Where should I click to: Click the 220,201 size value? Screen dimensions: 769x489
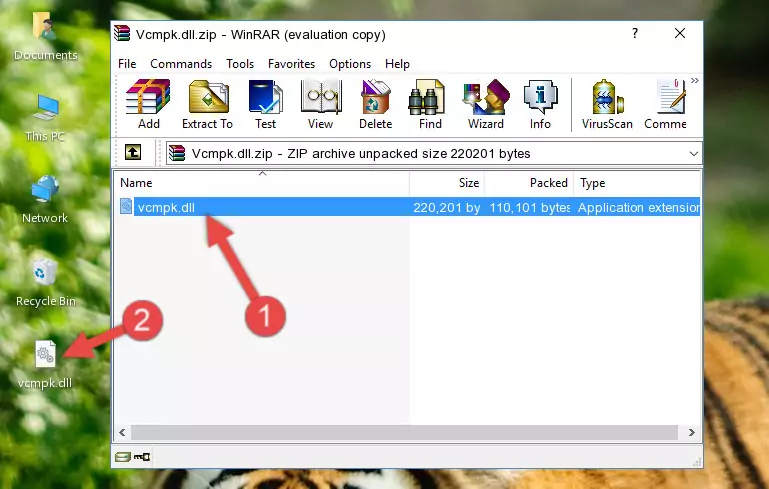[x=446, y=207]
